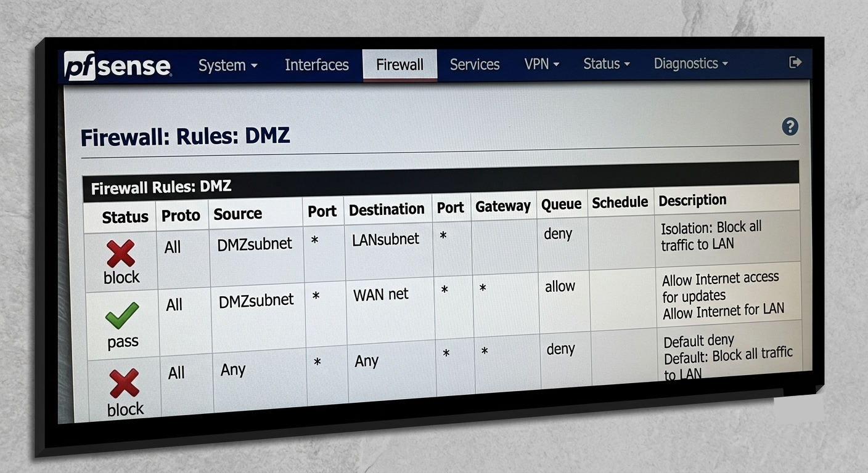The width and height of the screenshot is (868, 473).
Task: Click the "Any" cell in the Source column
Action: pos(233,370)
